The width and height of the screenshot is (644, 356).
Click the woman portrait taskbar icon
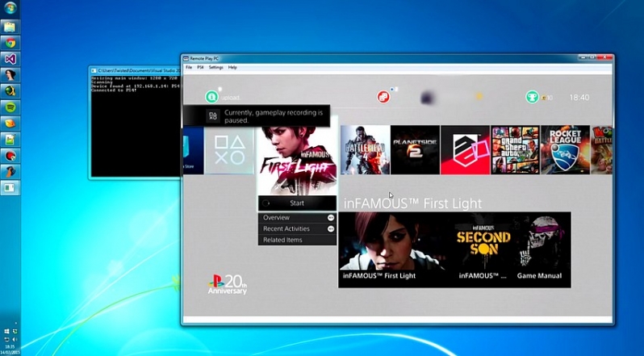10,75
